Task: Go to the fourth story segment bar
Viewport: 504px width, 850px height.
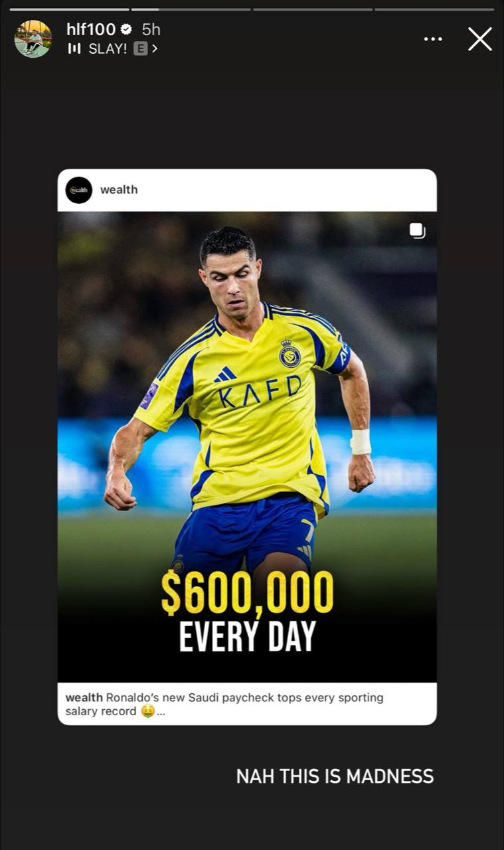Action: point(434,9)
